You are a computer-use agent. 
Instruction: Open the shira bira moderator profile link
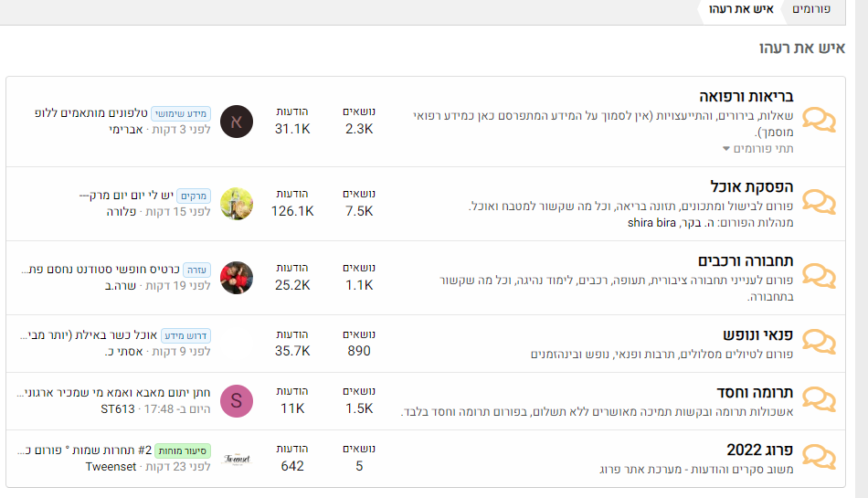click(x=653, y=222)
